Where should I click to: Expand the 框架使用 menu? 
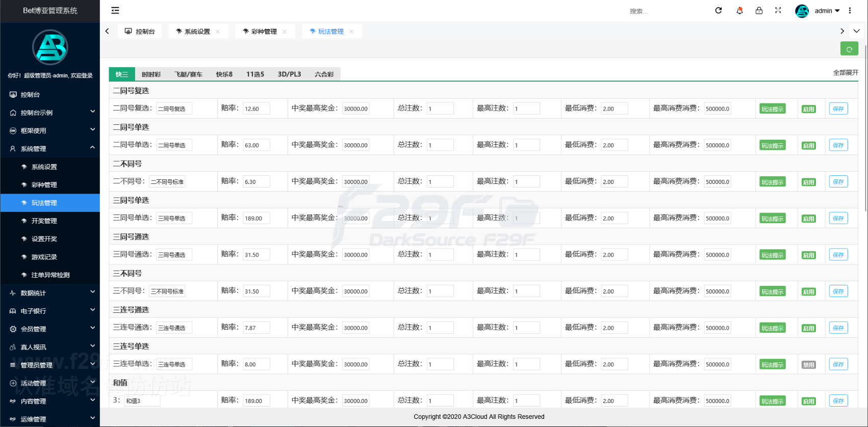coord(50,130)
